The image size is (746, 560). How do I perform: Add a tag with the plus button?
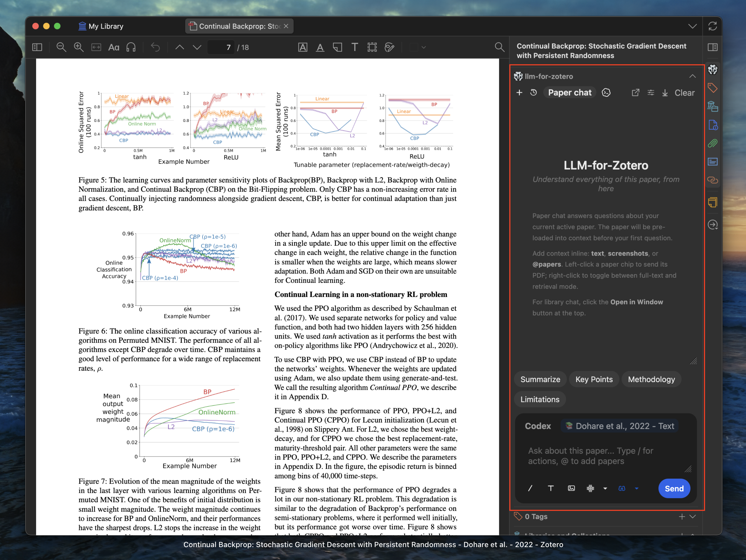682,517
